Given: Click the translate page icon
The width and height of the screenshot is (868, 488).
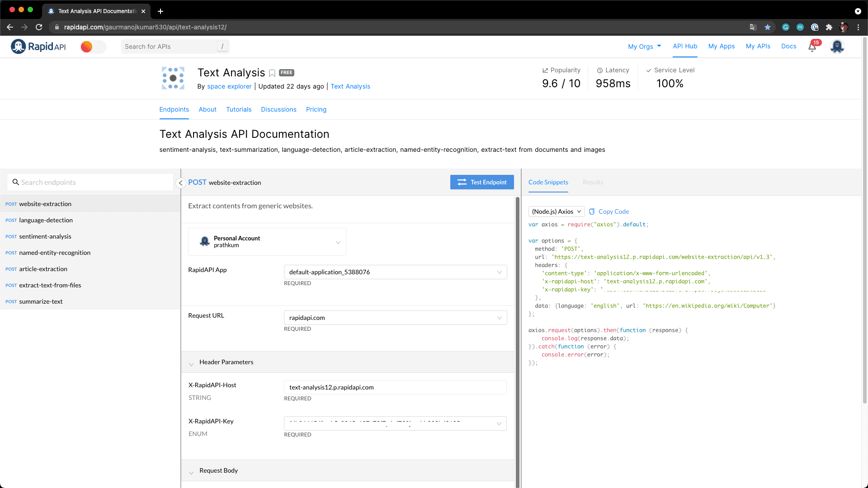Looking at the screenshot, I should pyautogui.click(x=753, y=27).
